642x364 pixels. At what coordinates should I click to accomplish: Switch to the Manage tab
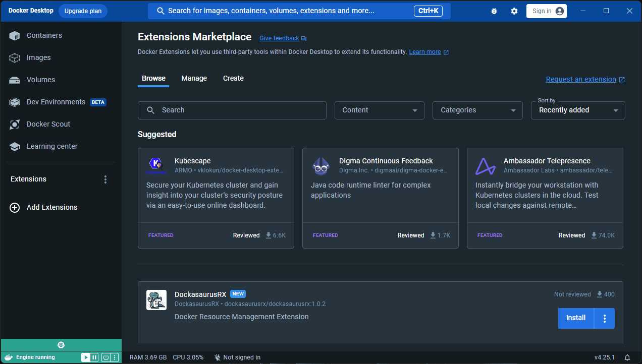tap(194, 79)
